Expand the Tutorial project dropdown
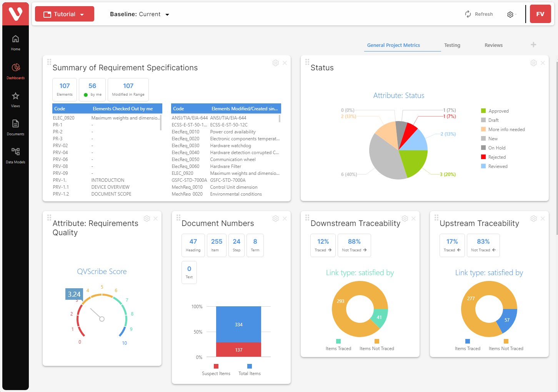The image size is (558, 392). tap(65, 14)
